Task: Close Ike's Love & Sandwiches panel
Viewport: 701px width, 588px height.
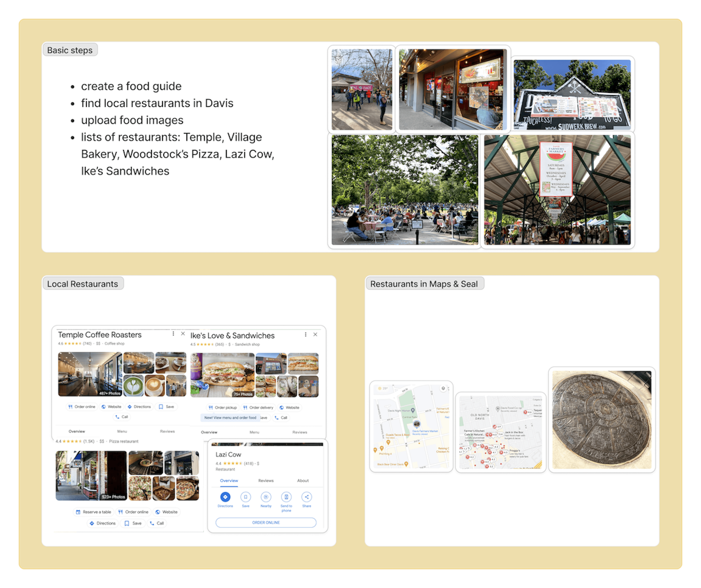Action: pos(315,335)
